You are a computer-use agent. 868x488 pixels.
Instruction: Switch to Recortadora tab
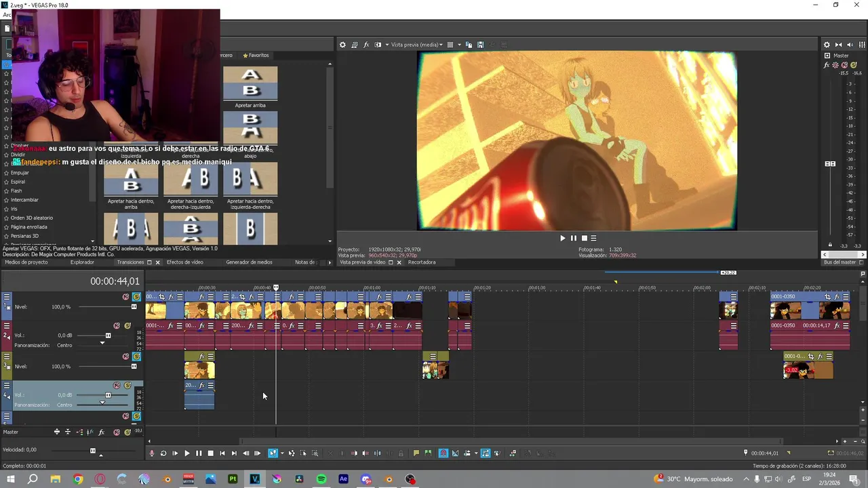(422, 262)
